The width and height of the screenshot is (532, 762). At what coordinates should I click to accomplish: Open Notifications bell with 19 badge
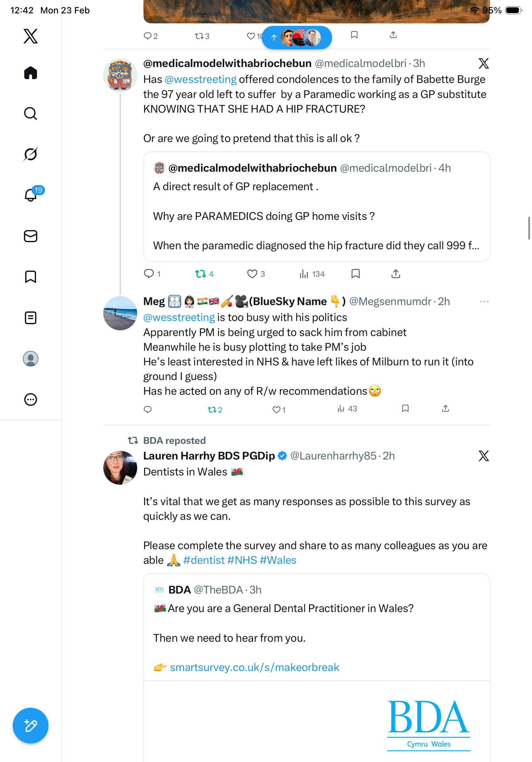(x=31, y=195)
